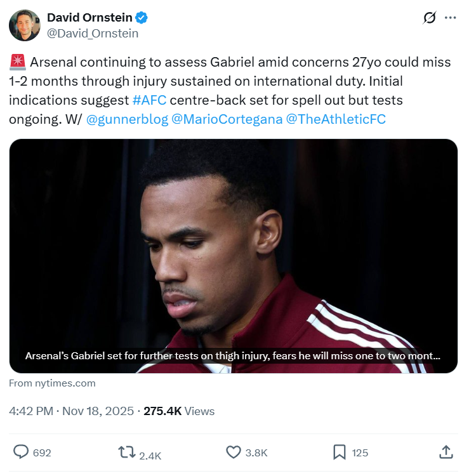Open @TheAthleticFC mention link
Screen dimensions: 469x476
pos(336,119)
